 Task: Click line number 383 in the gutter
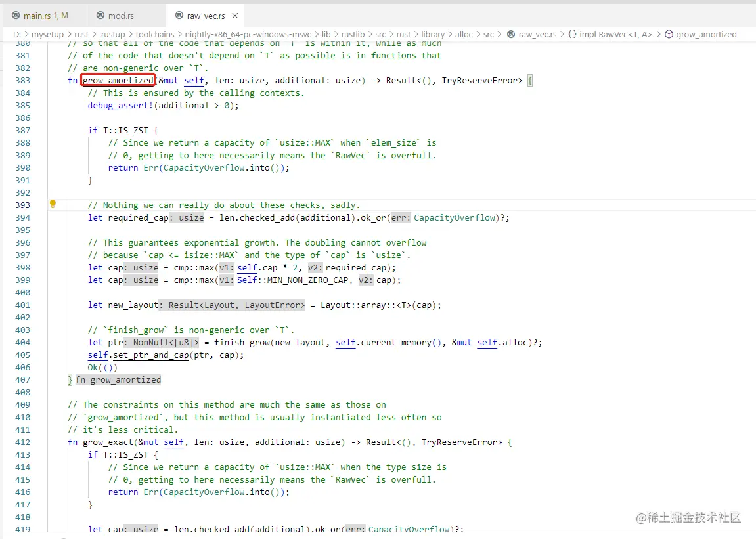(x=23, y=81)
